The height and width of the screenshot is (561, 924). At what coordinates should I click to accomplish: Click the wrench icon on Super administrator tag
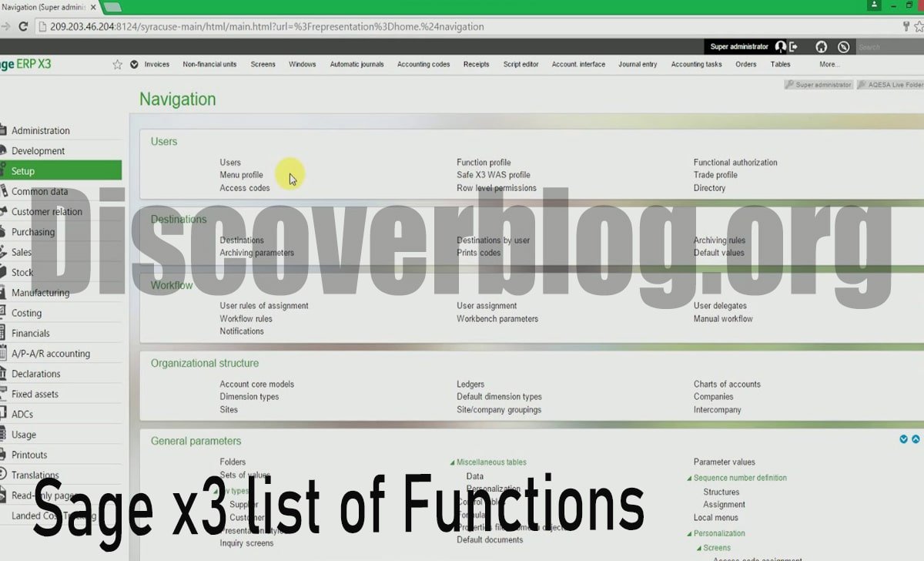[790, 85]
